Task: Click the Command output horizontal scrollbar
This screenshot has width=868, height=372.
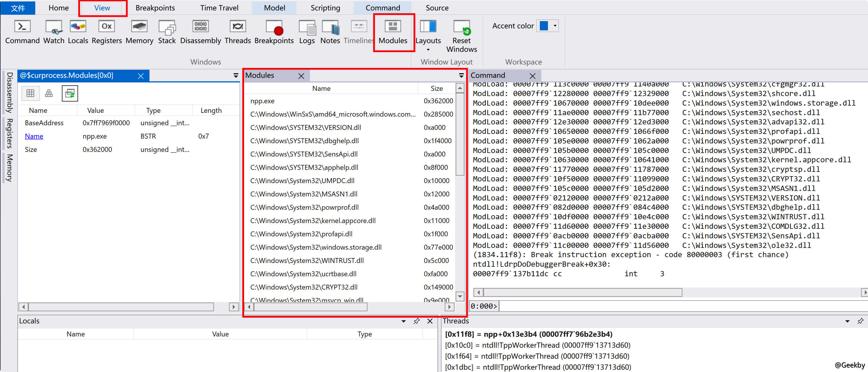Action: point(583,292)
